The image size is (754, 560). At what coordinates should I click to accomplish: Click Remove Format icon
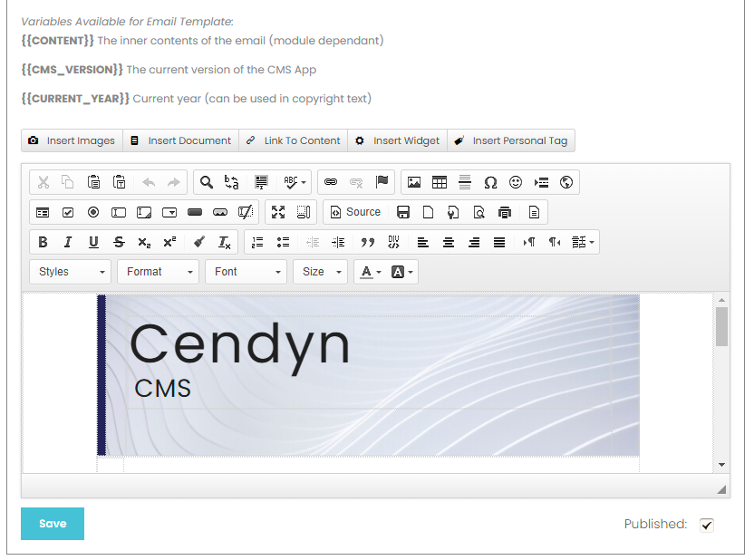[x=225, y=242]
